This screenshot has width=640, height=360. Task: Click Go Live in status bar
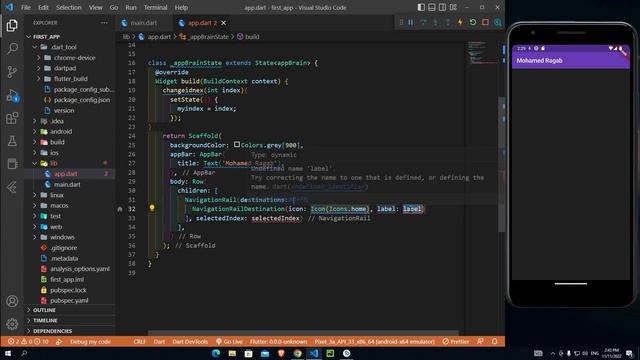click(229, 341)
